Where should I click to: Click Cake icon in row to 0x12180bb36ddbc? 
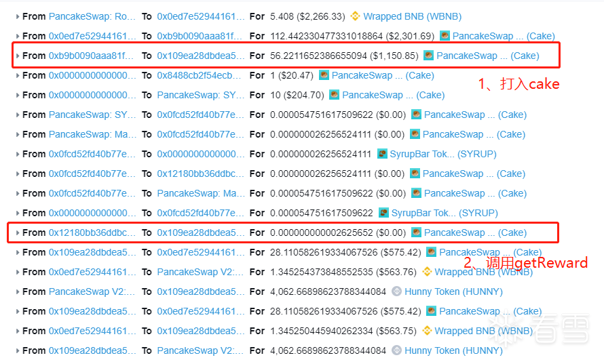[415, 173]
